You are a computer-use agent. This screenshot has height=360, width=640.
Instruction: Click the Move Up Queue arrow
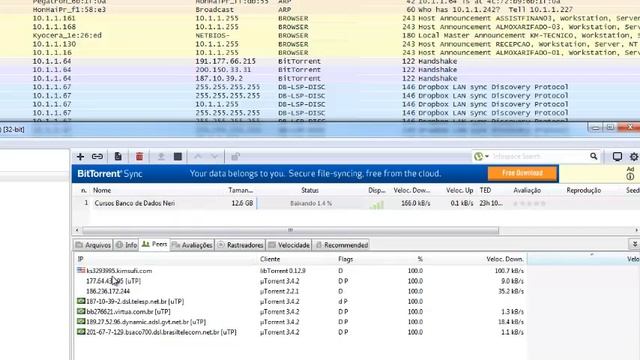[198, 157]
